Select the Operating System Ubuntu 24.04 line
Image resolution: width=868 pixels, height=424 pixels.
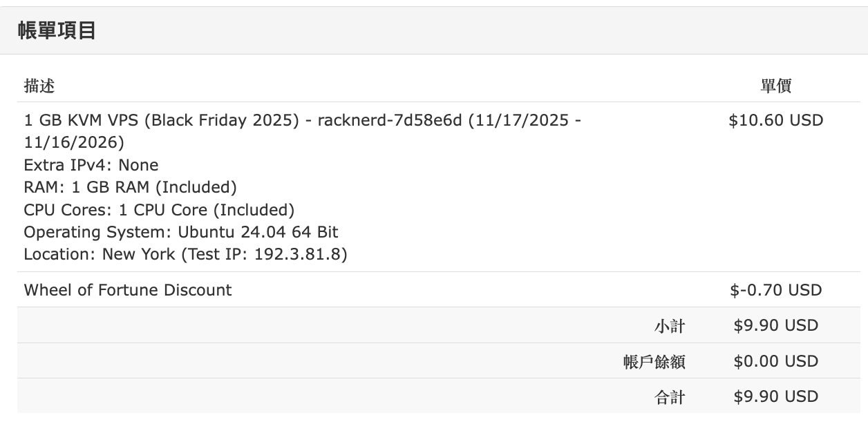tap(180, 232)
